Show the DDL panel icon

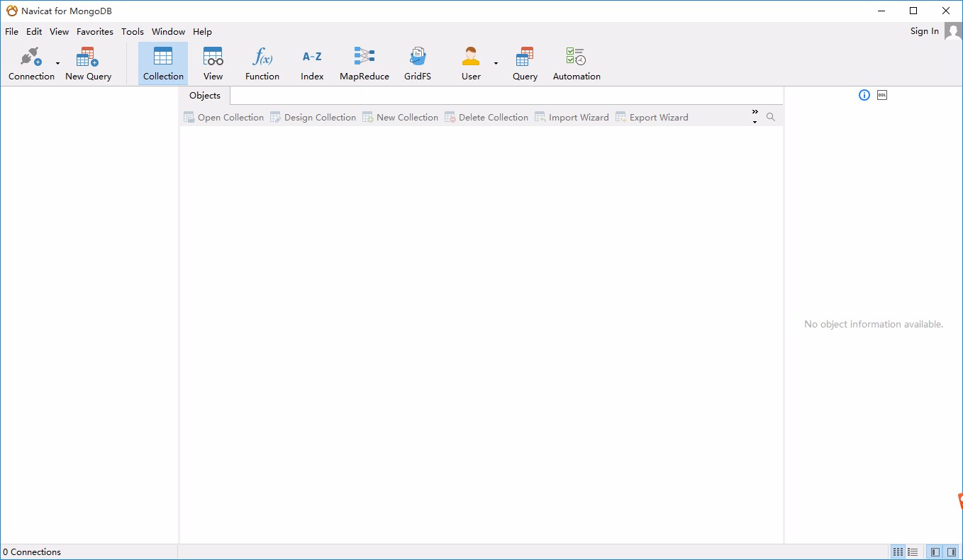coord(882,95)
